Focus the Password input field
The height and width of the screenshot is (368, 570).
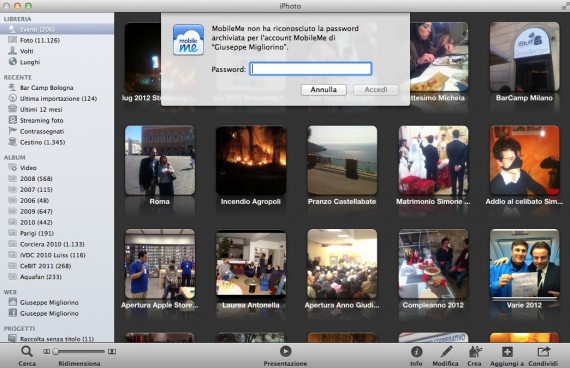tap(311, 69)
